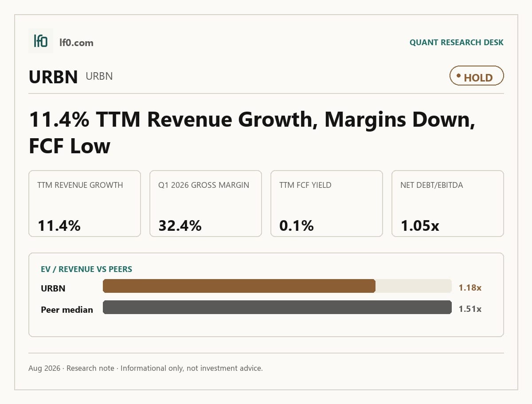Open the TTM Revenue Growth card

coord(85,203)
